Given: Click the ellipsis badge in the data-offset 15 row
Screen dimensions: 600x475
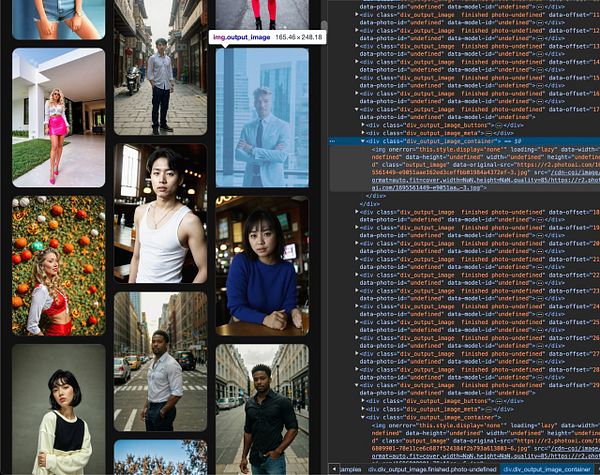Looking at the screenshot, I should (x=540, y=85).
